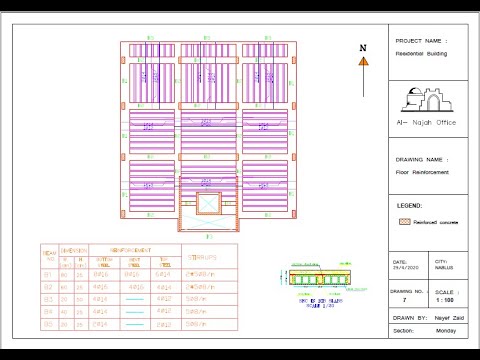480x360 pixels.
Task: Click the 'N' north letter
Action: point(363,48)
